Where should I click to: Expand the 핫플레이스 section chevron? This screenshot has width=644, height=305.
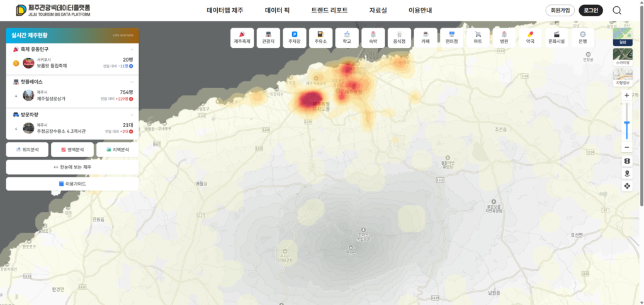point(132,82)
